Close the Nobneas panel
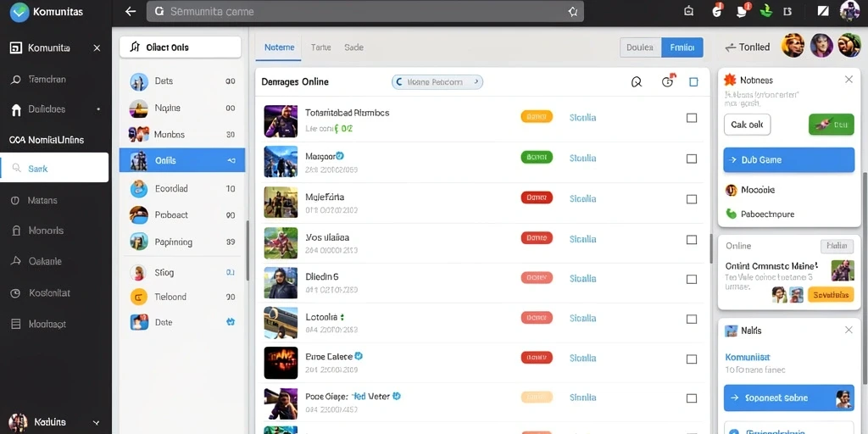 [849, 80]
